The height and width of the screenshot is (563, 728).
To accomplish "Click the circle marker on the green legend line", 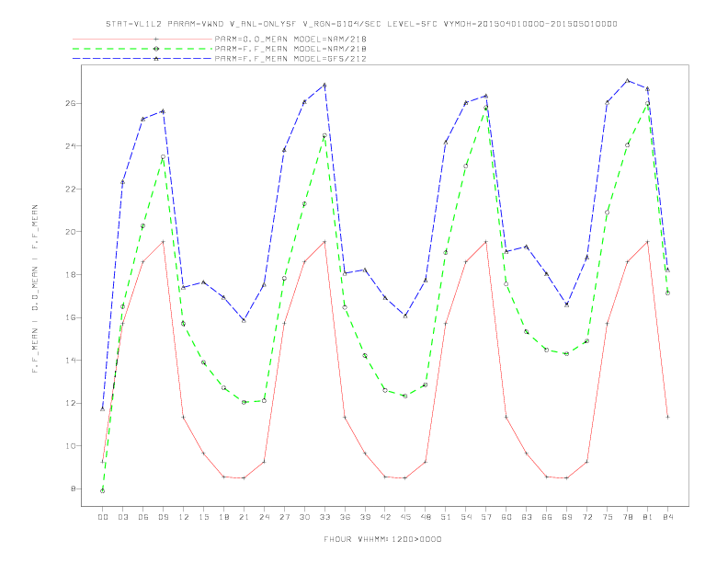I will pyautogui.click(x=156, y=49).
